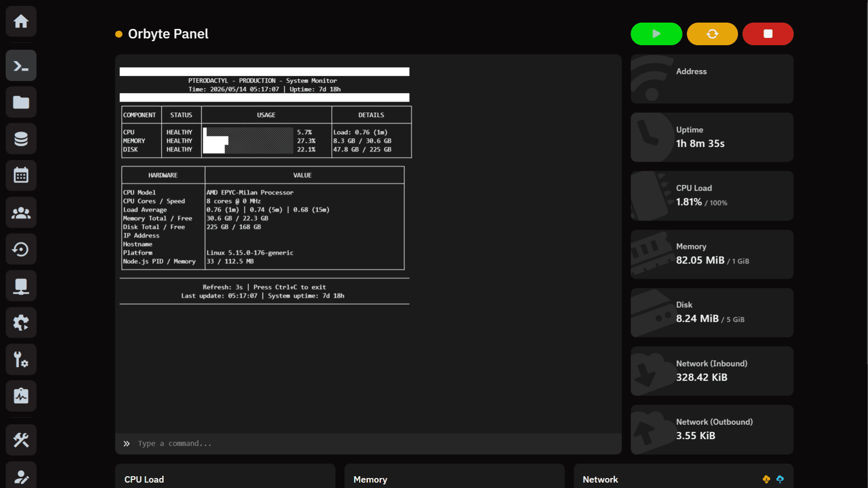Click the Linux 5.15.0-176-generic console line
Viewport: 868px width, 488px height.
click(x=250, y=253)
